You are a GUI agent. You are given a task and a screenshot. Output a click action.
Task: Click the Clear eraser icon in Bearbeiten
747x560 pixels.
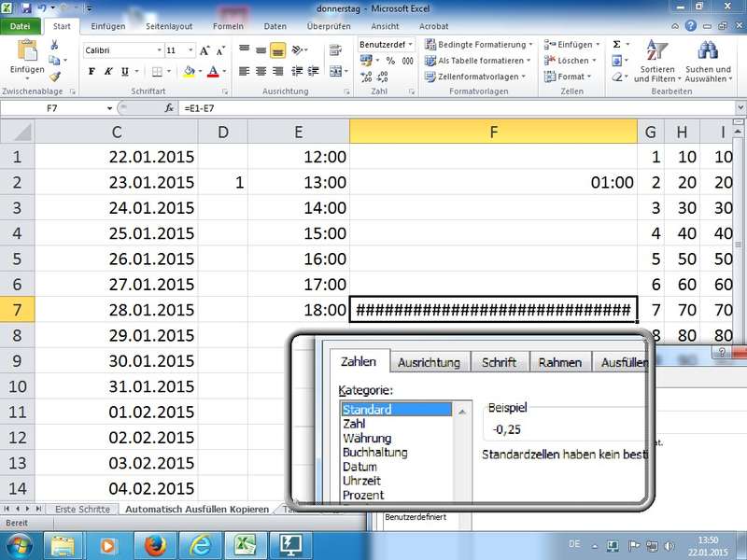(617, 77)
